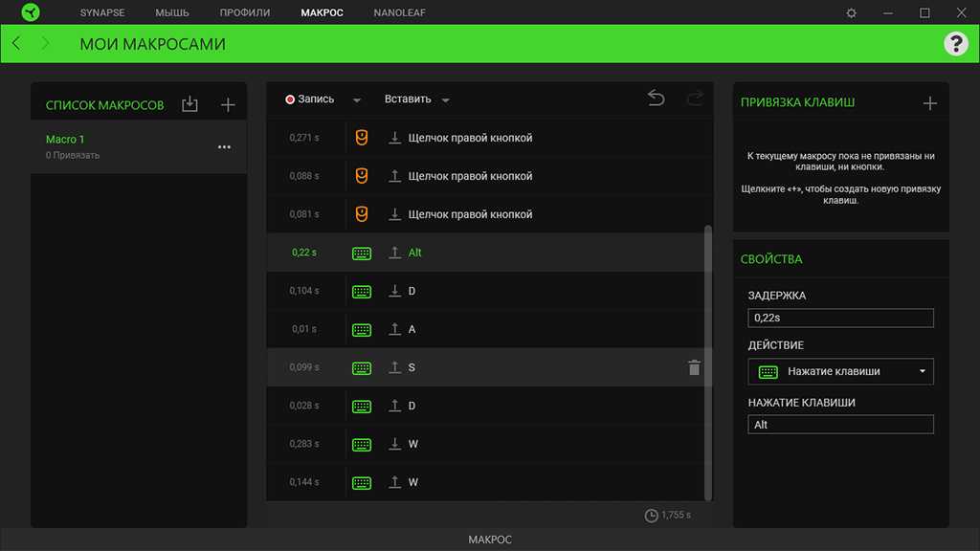Add new key binding with plus icon
Image resolution: width=980 pixels, height=551 pixels.
(x=929, y=103)
